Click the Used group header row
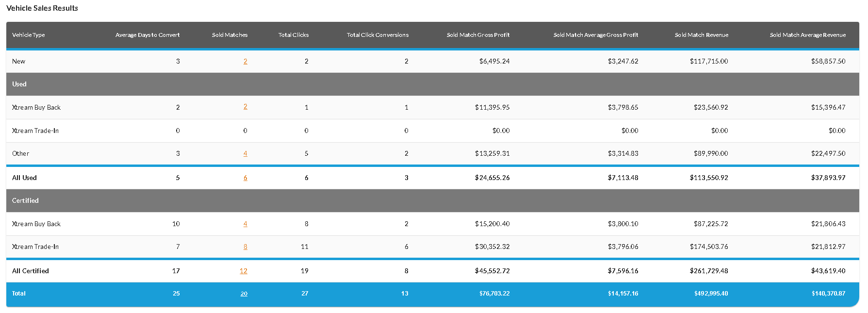Image resolution: width=868 pixels, height=313 pixels. [19, 84]
